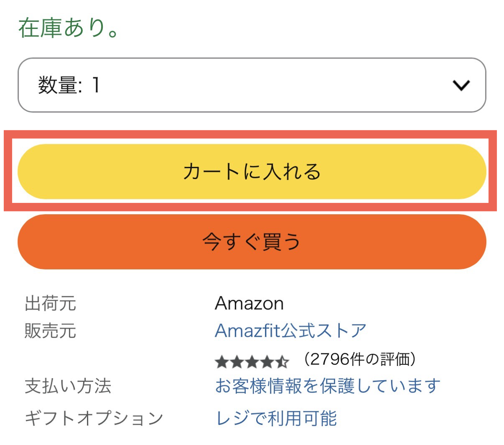504x445 pixels.
Task: Click the chevron arrow in quantity selector
Action: click(461, 86)
